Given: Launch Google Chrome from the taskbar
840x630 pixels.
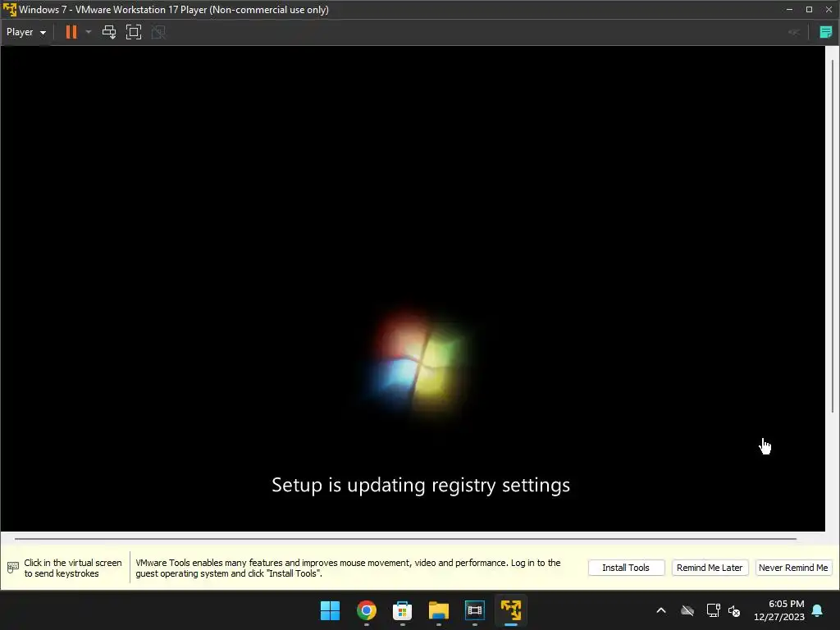Looking at the screenshot, I should 367,610.
